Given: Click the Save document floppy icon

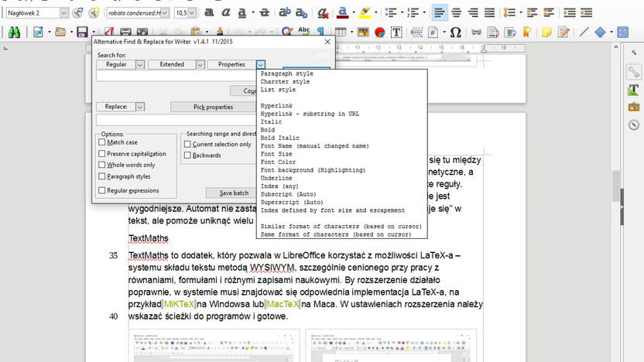Looking at the screenshot, I should [83, 32].
